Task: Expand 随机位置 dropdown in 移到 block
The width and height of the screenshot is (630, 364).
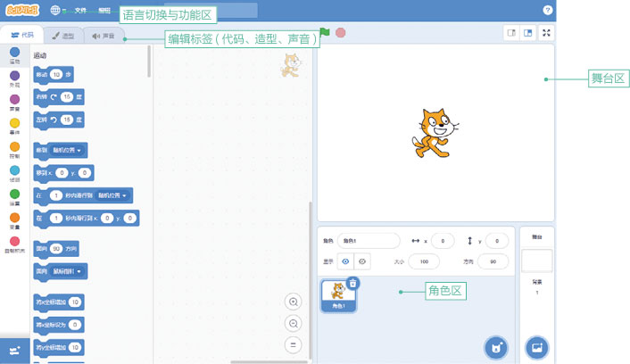Action: tap(67, 150)
